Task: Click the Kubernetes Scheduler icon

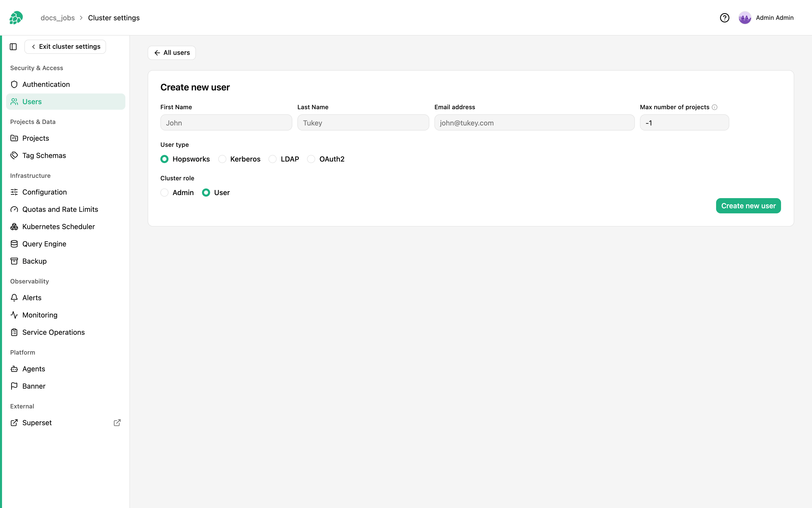Action: point(14,227)
